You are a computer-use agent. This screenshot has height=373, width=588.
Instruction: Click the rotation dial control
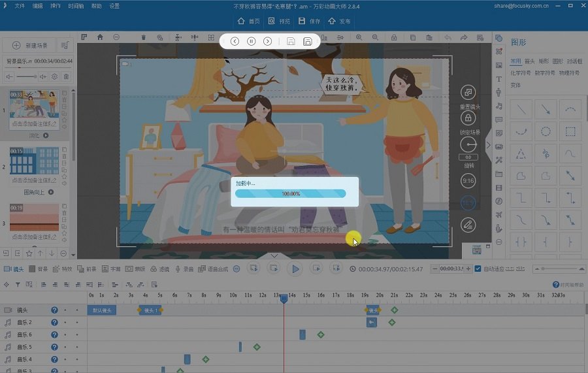point(468,144)
